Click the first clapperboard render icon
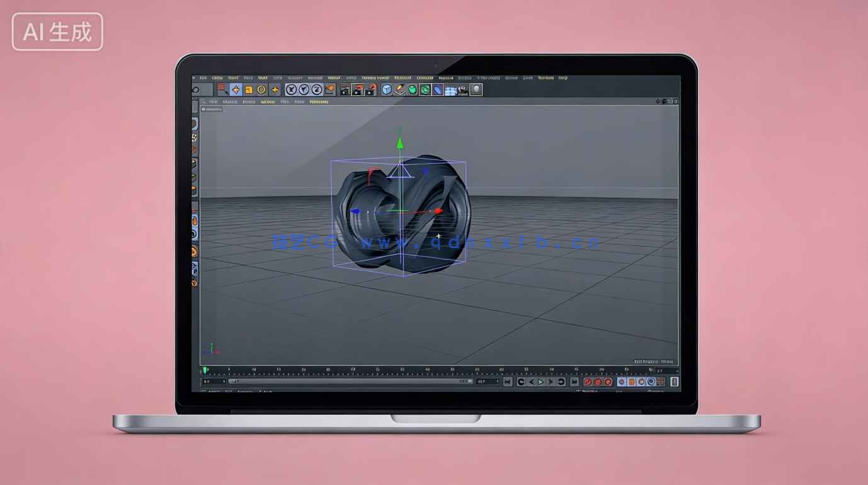 345,89
